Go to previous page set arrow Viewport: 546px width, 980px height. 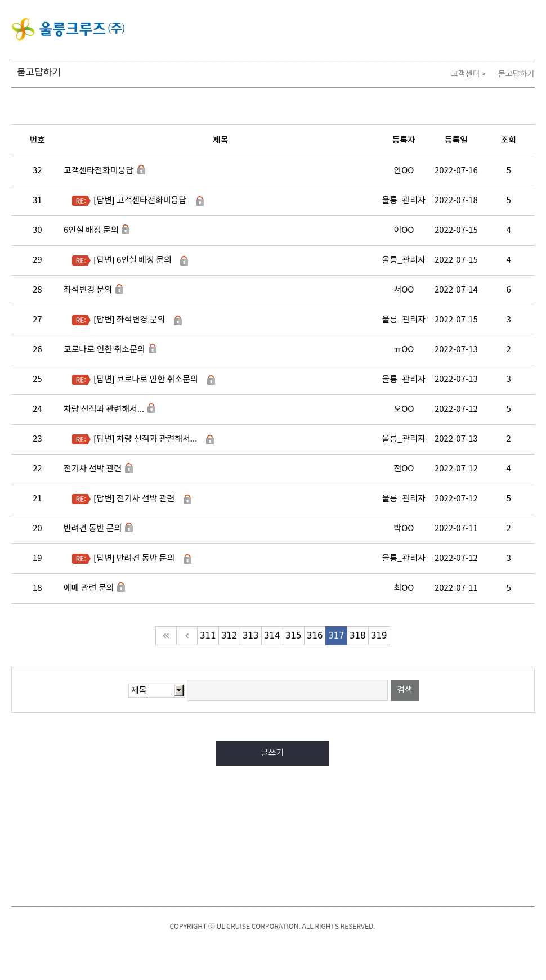[x=187, y=636]
